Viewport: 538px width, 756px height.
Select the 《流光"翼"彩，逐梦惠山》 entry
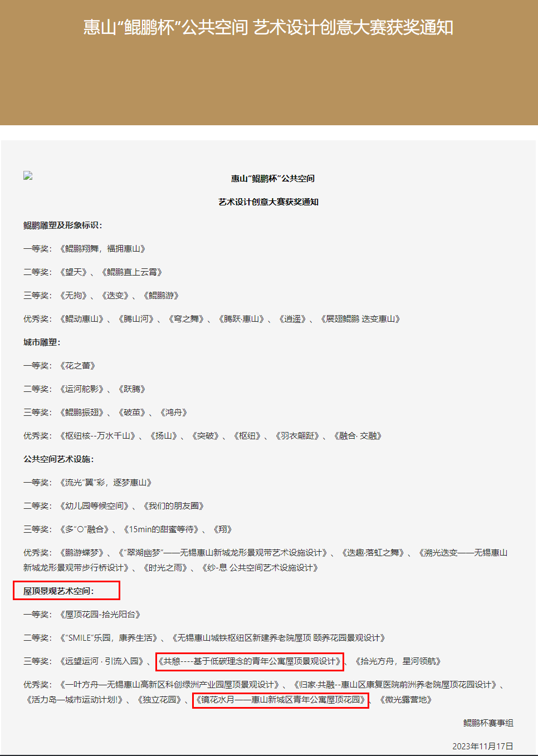pos(106,483)
